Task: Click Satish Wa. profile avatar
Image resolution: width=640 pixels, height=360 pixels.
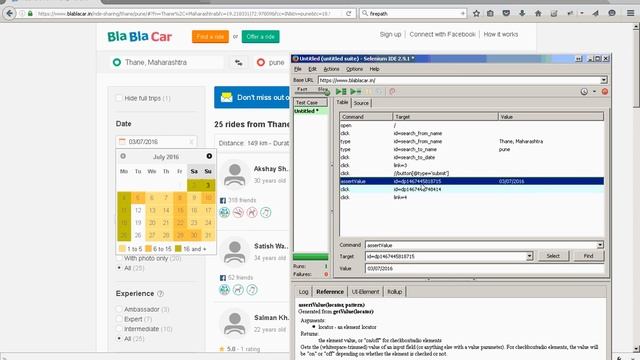Action: pos(235,251)
